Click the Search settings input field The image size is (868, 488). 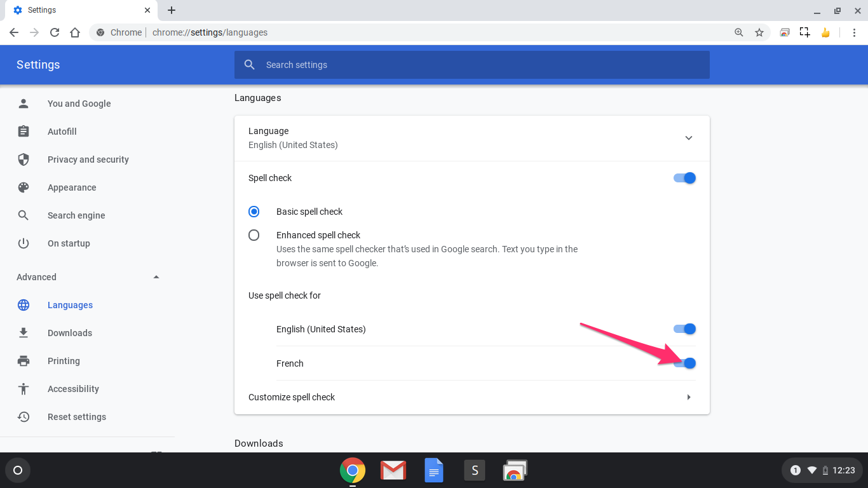(x=472, y=65)
